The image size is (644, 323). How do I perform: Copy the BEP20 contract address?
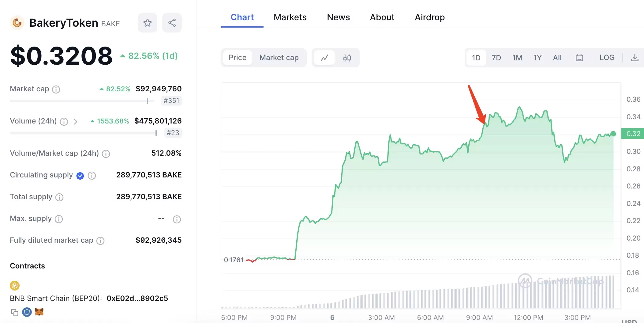[x=14, y=312]
